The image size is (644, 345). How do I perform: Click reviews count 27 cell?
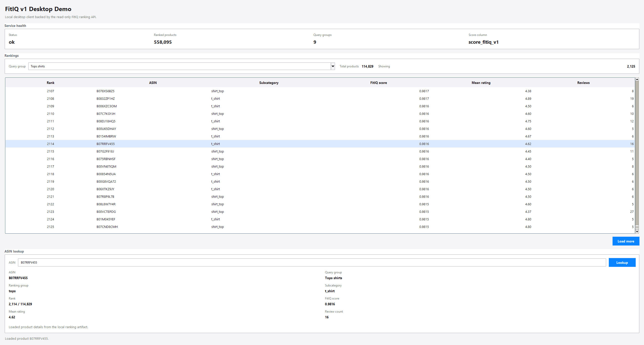pyautogui.click(x=632, y=212)
